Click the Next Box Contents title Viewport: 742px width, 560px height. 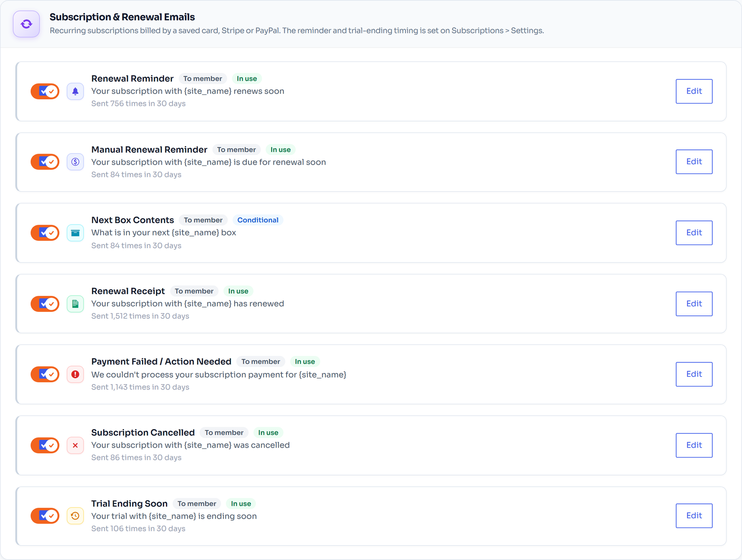[133, 220]
